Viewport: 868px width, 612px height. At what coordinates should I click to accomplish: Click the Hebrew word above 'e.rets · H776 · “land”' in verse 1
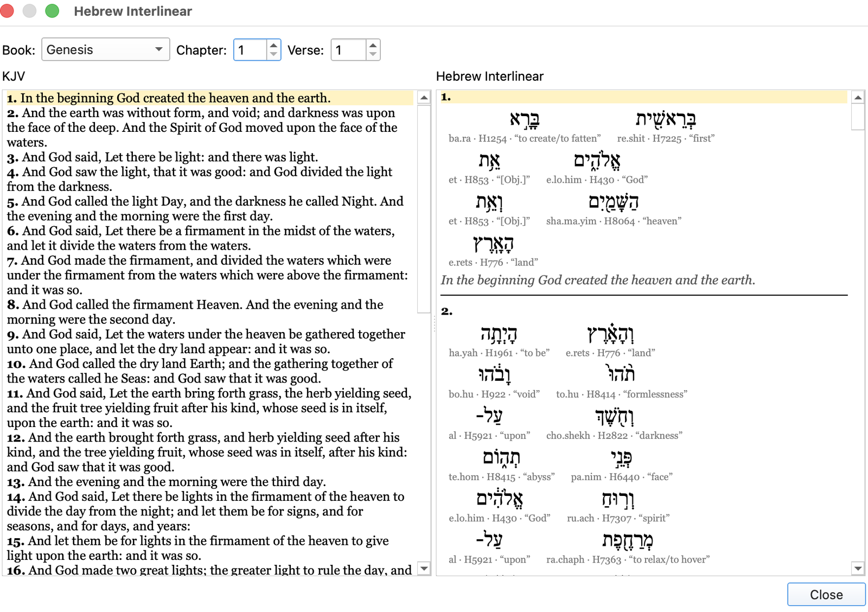pos(493,243)
